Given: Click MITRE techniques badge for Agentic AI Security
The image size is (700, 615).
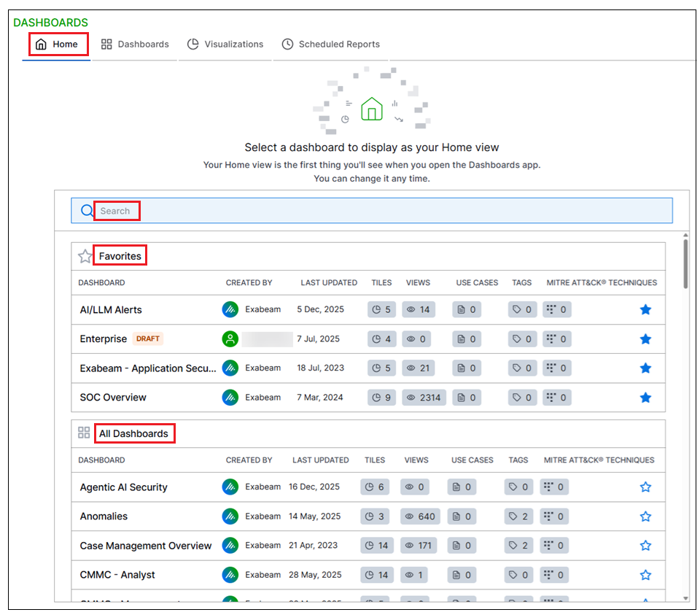Looking at the screenshot, I should pos(554,487).
